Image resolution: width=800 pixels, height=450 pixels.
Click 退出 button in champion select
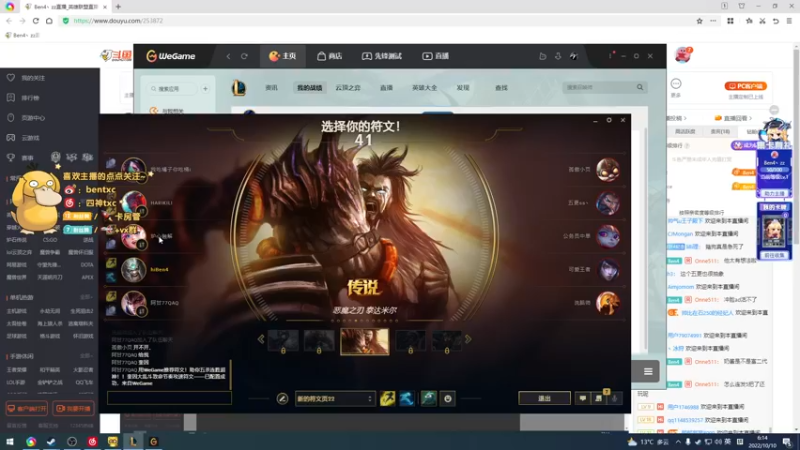[544, 398]
